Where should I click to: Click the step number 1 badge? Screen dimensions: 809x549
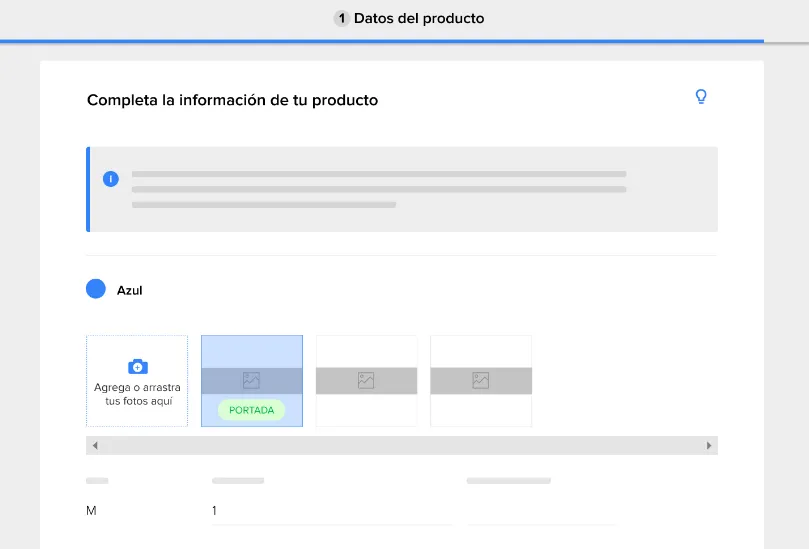341,19
